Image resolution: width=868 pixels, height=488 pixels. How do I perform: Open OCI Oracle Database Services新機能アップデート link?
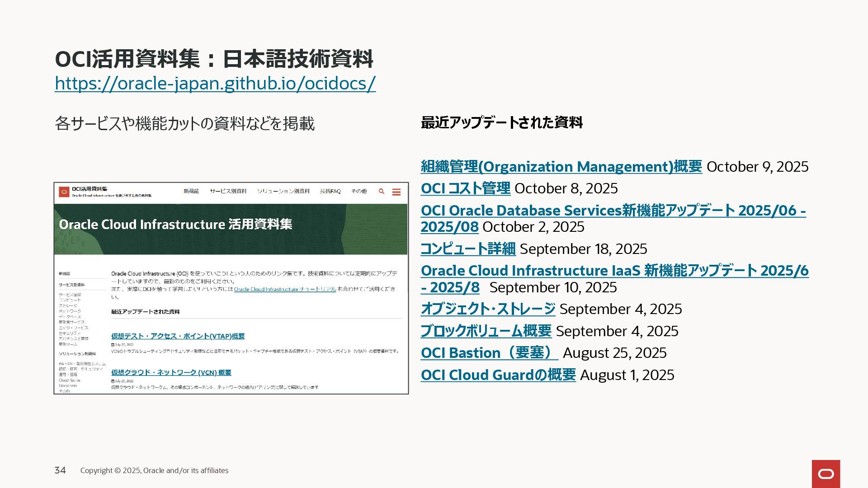click(613, 211)
